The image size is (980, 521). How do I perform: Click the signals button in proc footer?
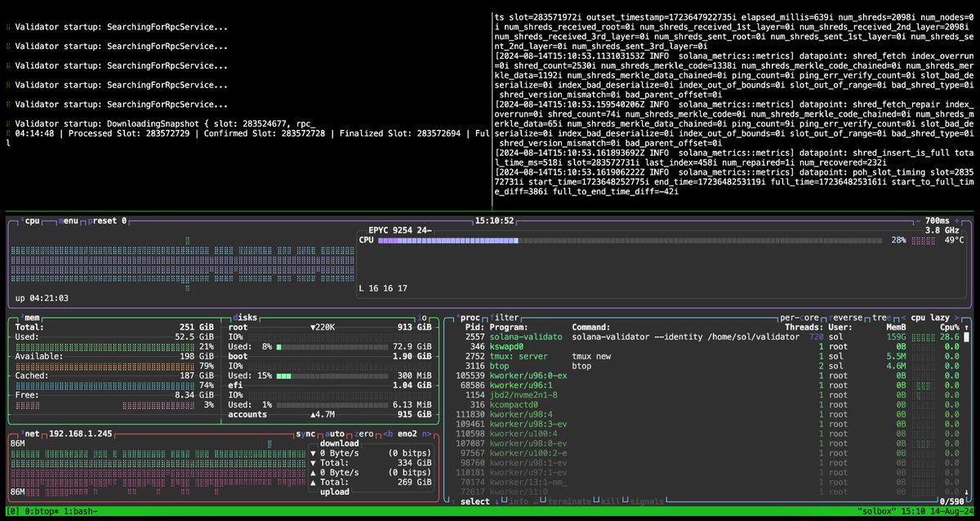tap(648, 501)
